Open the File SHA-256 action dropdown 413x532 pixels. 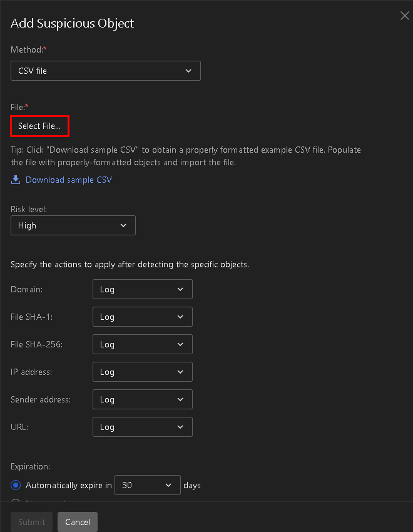[x=142, y=344]
